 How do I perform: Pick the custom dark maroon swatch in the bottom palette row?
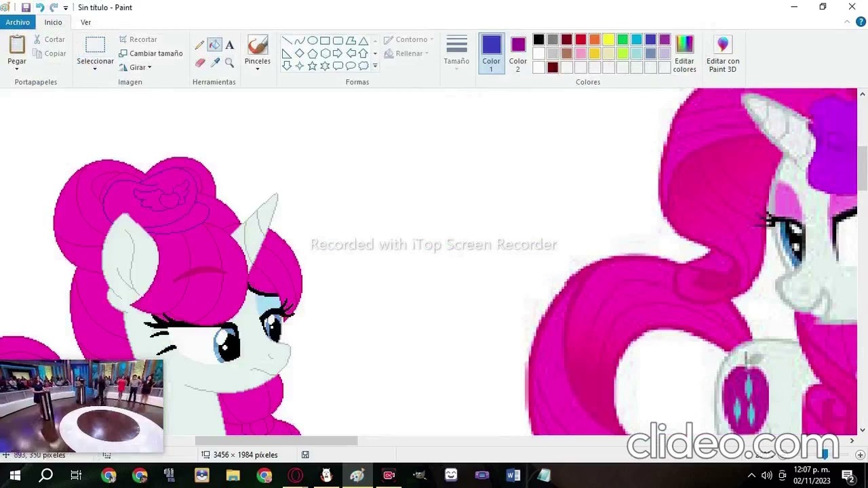[x=553, y=67]
